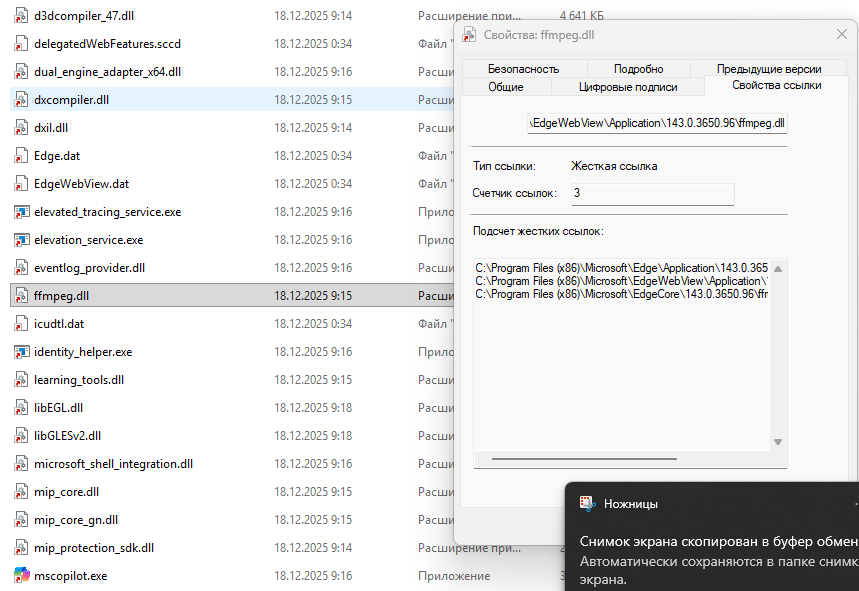The width and height of the screenshot is (859, 591).
Task: Click the identity_helper.exe application icon
Action: point(21,352)
